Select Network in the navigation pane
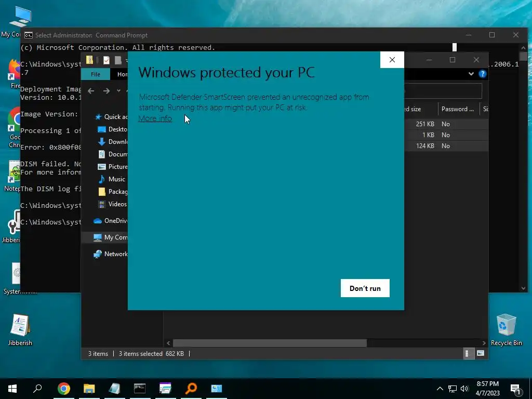 pyautogui.click(x=110, y=254)
